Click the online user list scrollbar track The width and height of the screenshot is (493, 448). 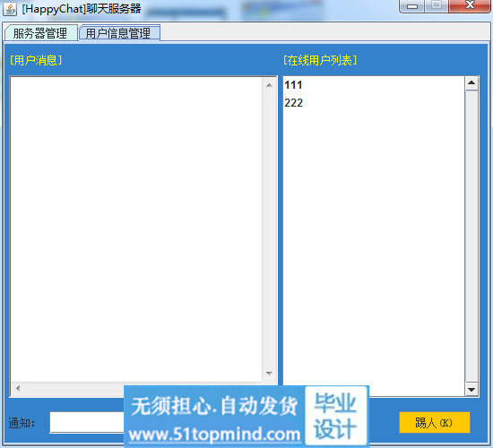(471, 237)
